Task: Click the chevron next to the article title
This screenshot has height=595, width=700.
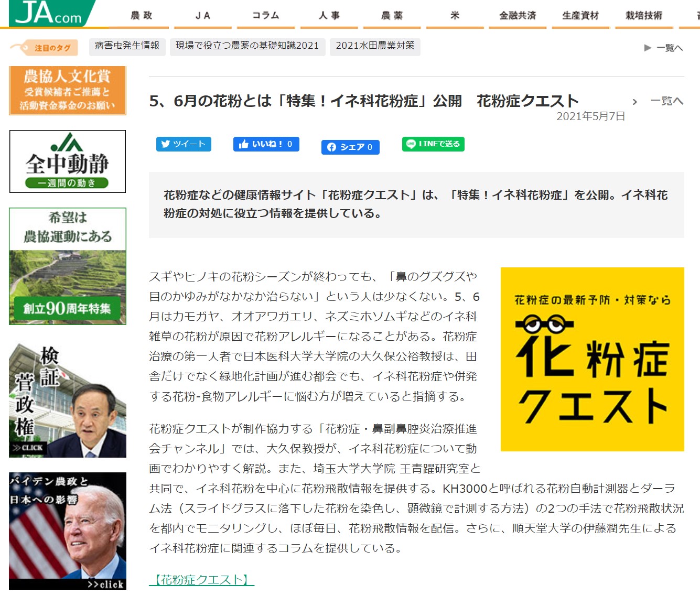Action: coord(634,101)
